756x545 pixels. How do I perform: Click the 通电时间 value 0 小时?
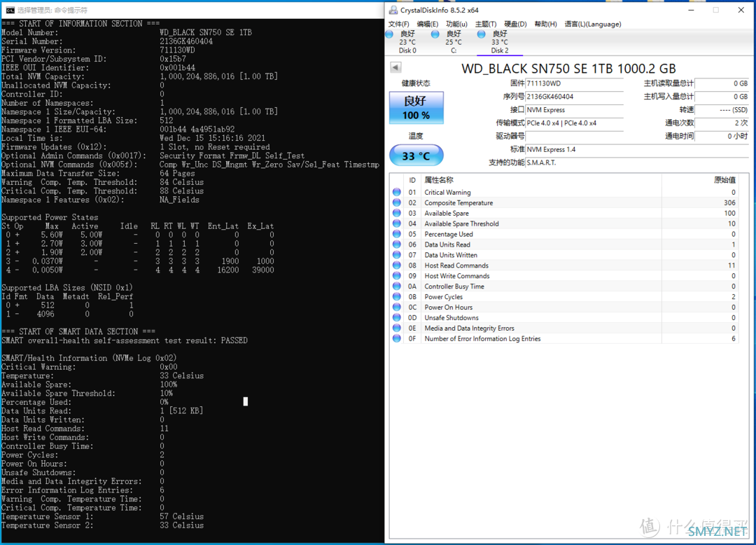(x=722, y=136)
